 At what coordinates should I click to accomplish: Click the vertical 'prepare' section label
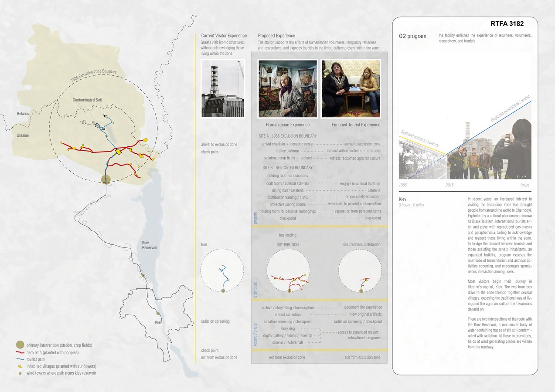coord(255,218)
